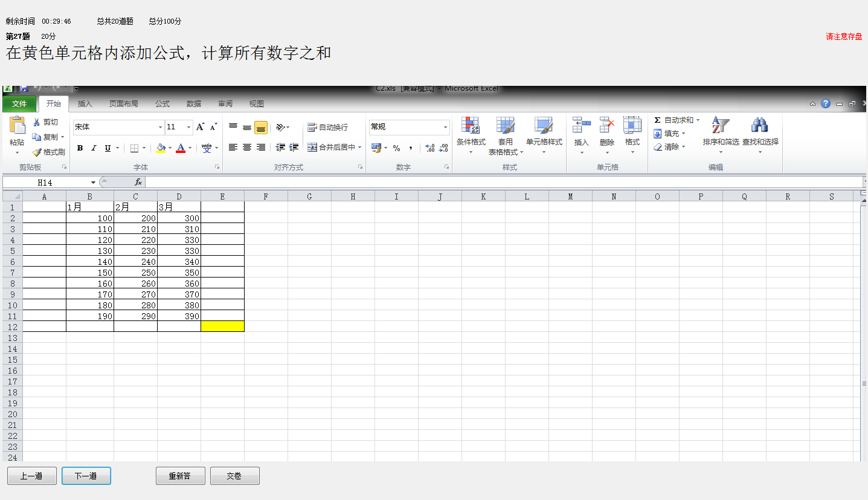Toggle center text horizontally

point(247,148)
